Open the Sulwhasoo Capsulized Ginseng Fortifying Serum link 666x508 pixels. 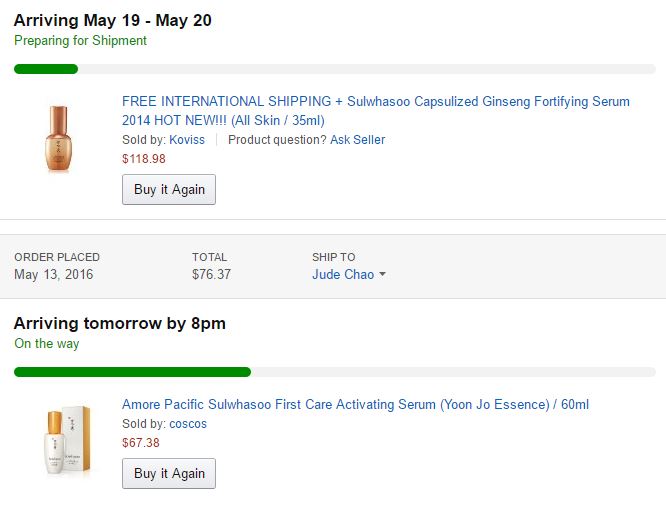click(375, 111)
